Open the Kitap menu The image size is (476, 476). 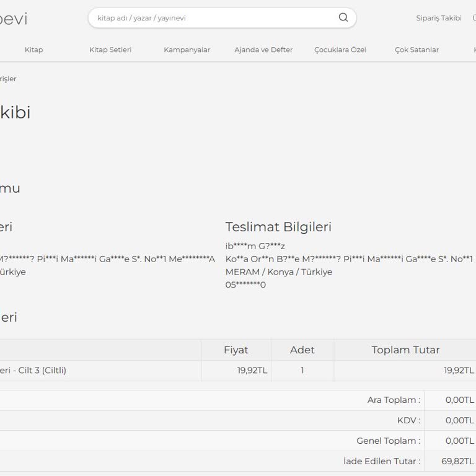[34, 50]
